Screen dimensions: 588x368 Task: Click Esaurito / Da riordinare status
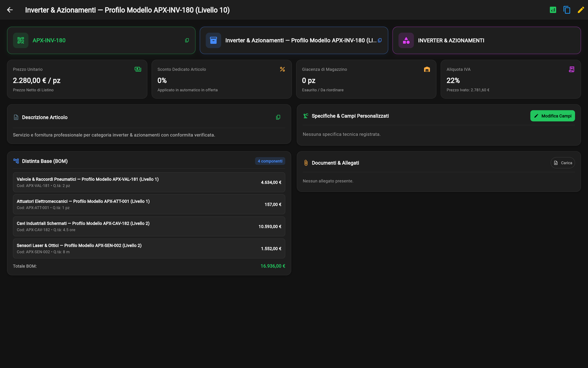click(323, 90)
